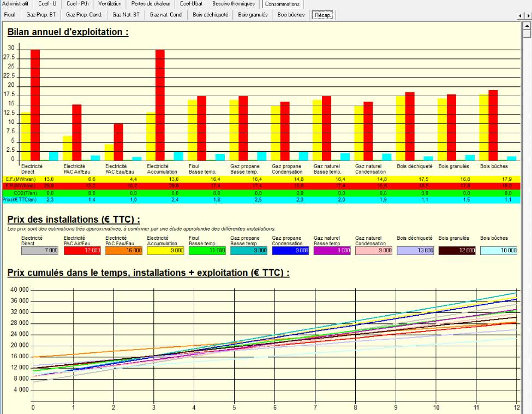Select the Besoins thermiques tab
Screen dimensions: 532x414
click(234, 4)
